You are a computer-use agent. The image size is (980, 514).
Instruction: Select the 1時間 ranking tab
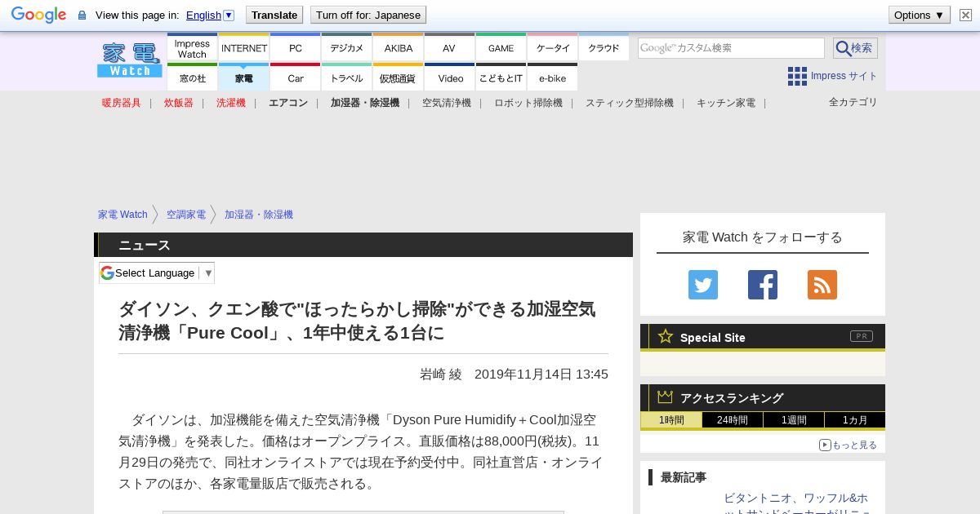671,420
